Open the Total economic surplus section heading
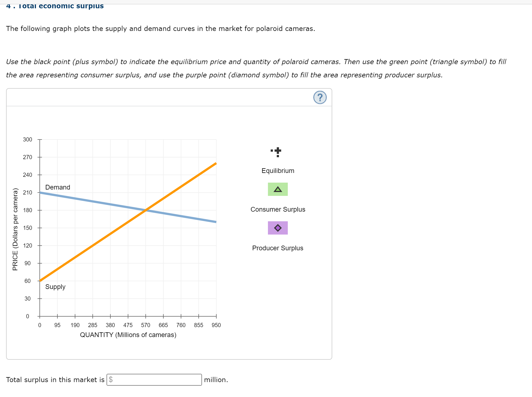532x397 pixels. pyautogui.click(x=55, y=5)
